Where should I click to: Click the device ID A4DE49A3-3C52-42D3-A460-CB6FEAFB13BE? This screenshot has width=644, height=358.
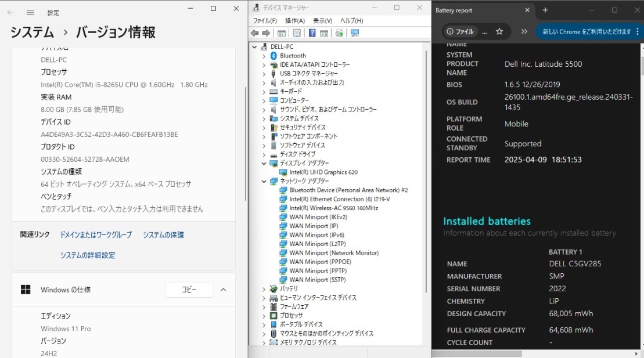[x=109, y=134]
